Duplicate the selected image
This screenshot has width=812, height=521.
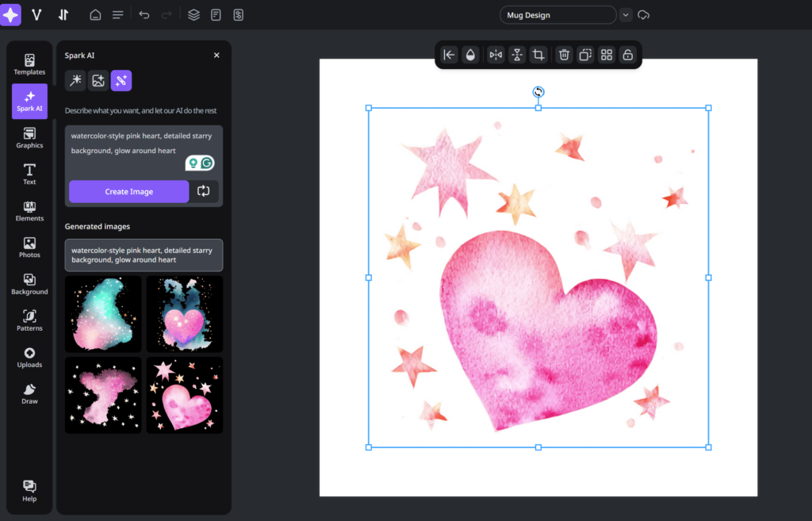[585, 55]
